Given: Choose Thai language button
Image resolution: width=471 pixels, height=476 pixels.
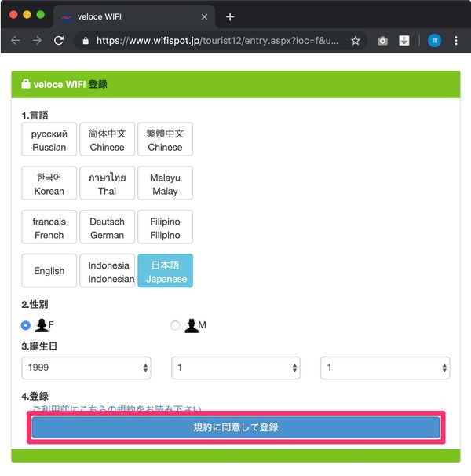Looking at the screenshot, I should click(x=107, y=183).
